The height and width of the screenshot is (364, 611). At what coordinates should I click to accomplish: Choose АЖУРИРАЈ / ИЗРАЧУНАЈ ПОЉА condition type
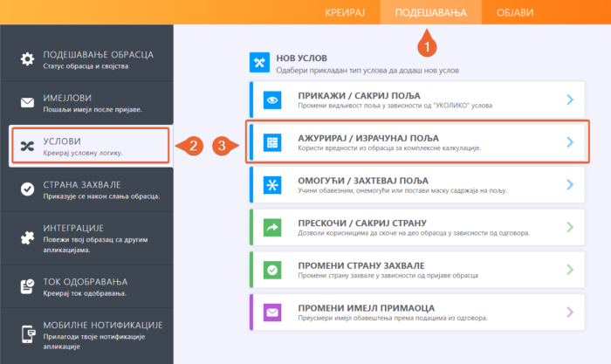coord(417,142)
